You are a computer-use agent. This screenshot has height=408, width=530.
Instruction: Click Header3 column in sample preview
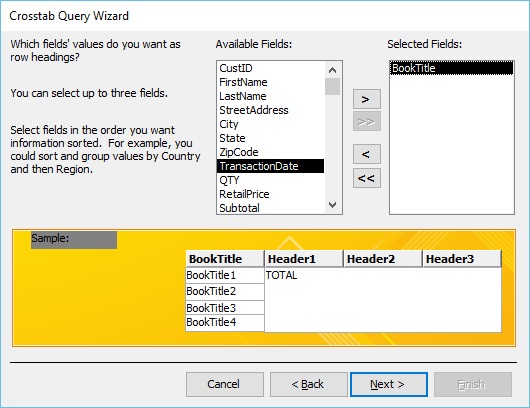(x=462, y=259)
